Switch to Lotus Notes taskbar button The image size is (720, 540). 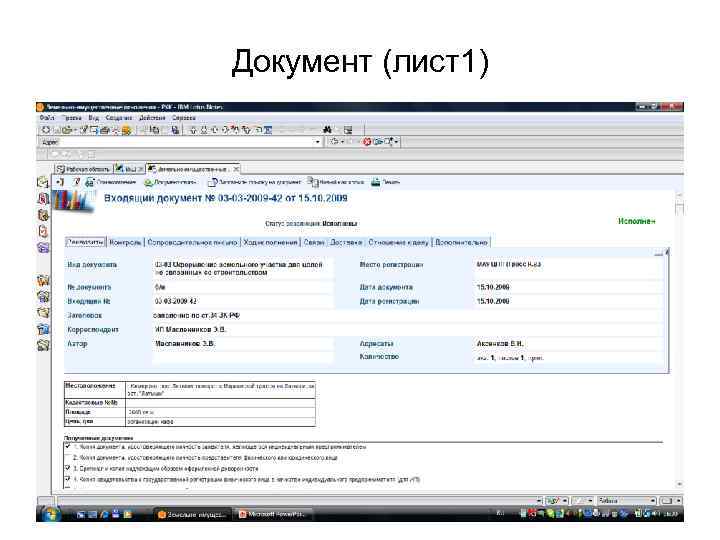pos(191,515)
